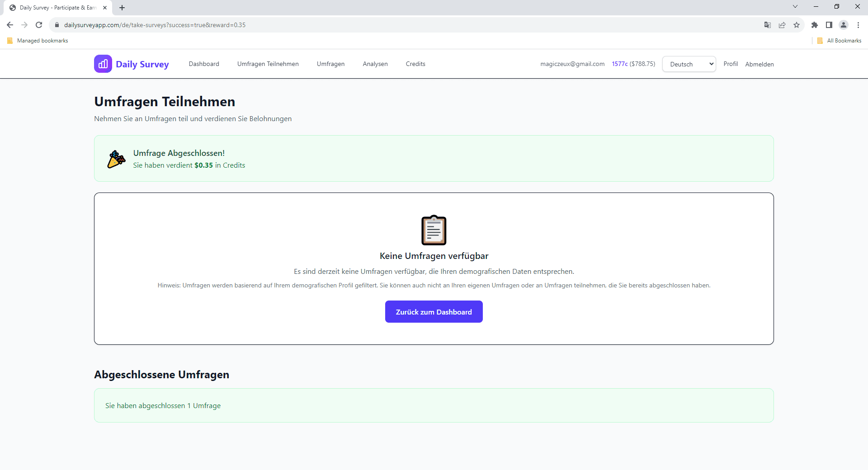Open the Profil link
This screenshot has width=868, height=470.
point(730,64)
